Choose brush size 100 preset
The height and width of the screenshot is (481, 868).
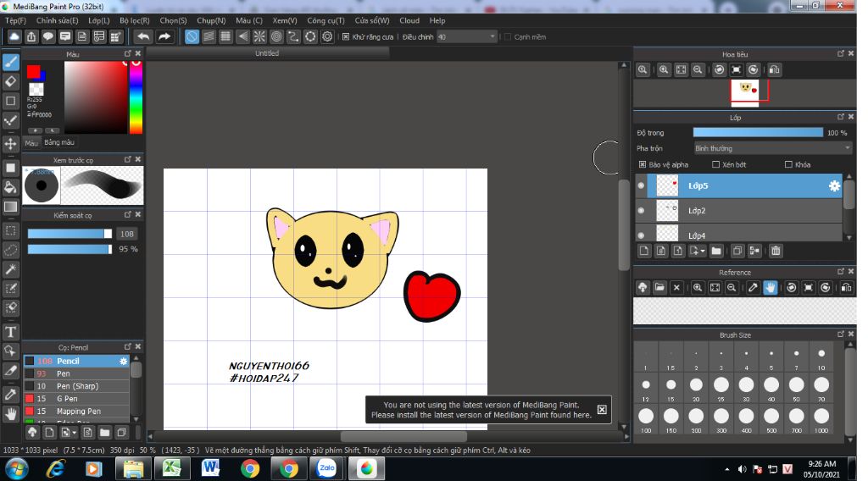646,420
